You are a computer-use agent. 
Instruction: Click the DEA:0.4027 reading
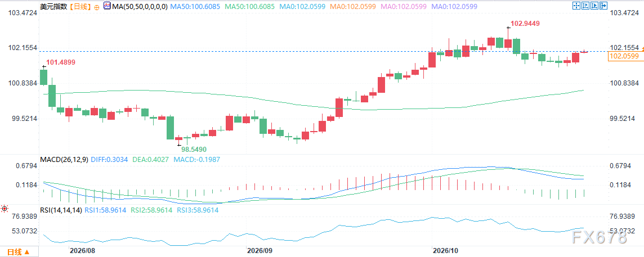pyautogui.click(x=150, y=159)
